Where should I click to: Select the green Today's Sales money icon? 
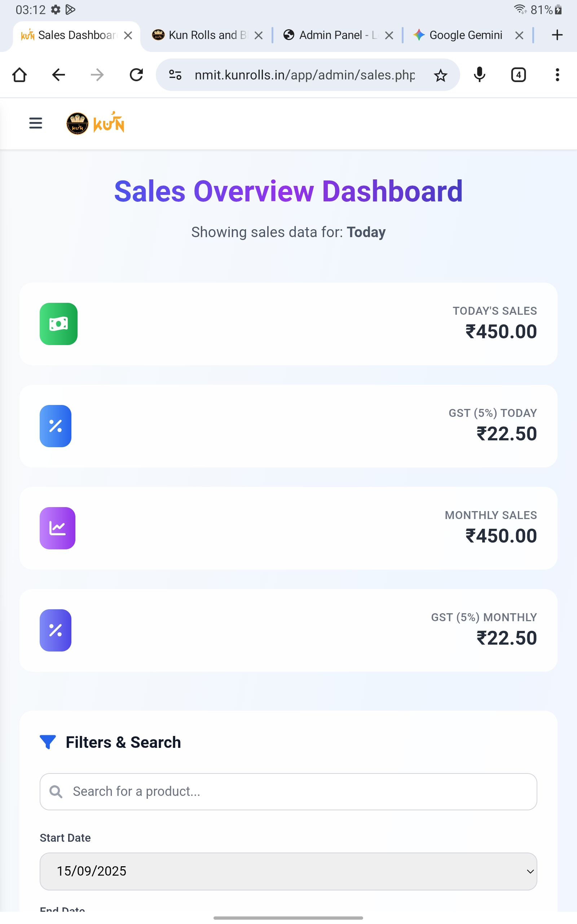(58, 324)
